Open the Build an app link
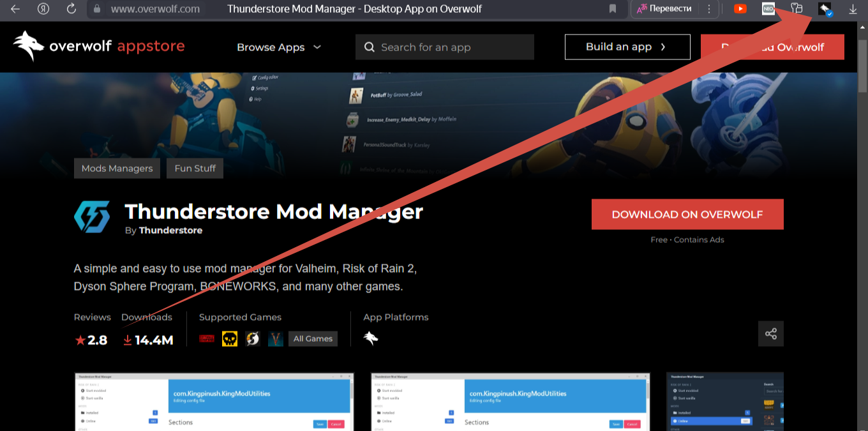Screen dimensions: 868x431 pyautogui.click(x=627, y=47)
